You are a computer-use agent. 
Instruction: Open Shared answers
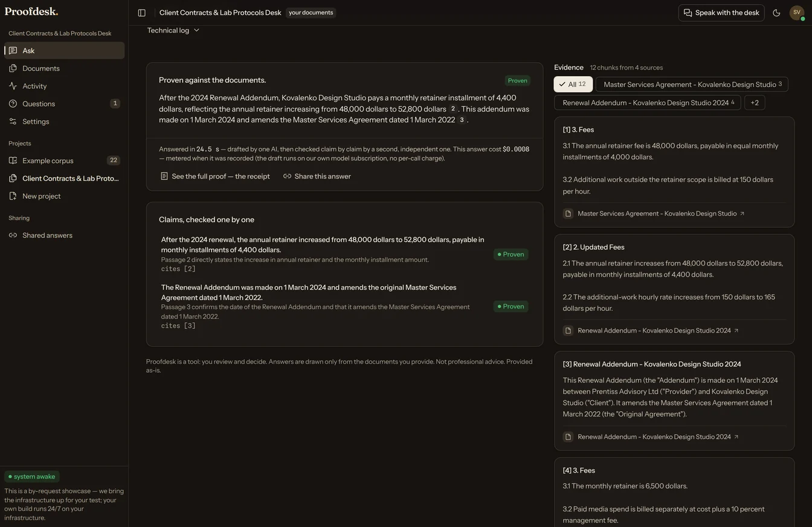[65, 235]
